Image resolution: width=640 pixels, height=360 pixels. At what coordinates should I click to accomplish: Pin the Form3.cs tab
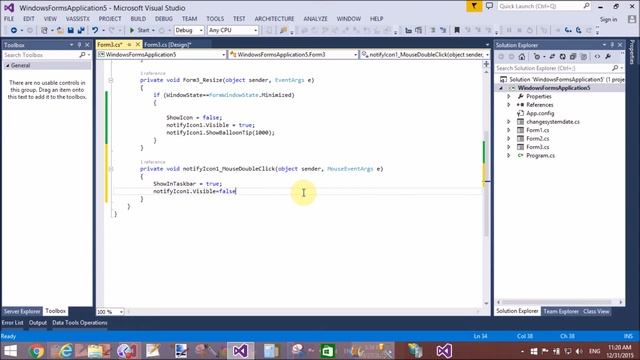point(129,44)
